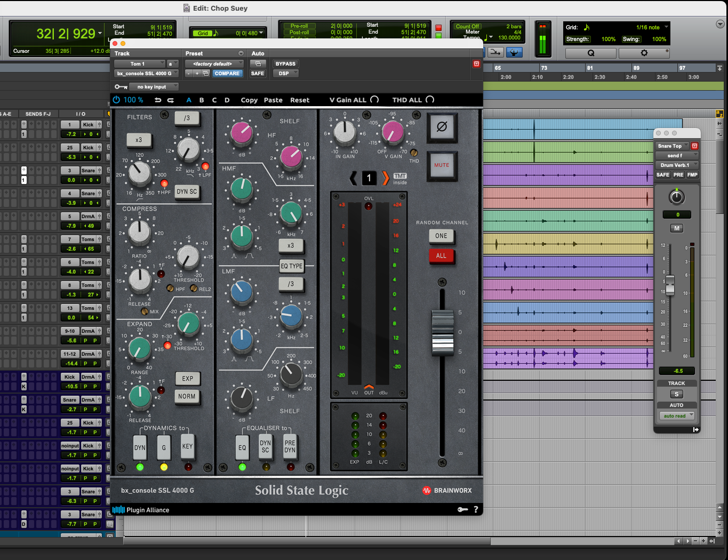Open the 1/16 note grid dropdown
The width and height of the screenshot is (728, 560).
[652, 27]
